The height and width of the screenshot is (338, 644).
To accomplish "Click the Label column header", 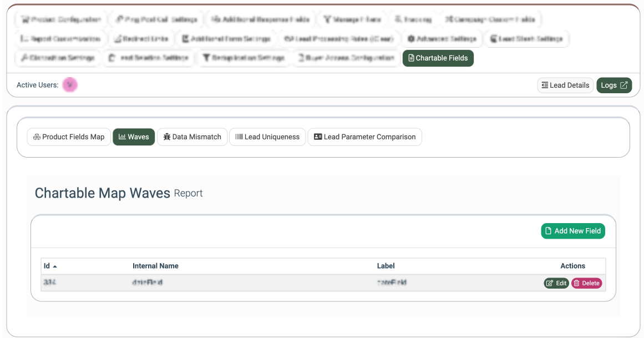I will [386, 266].
